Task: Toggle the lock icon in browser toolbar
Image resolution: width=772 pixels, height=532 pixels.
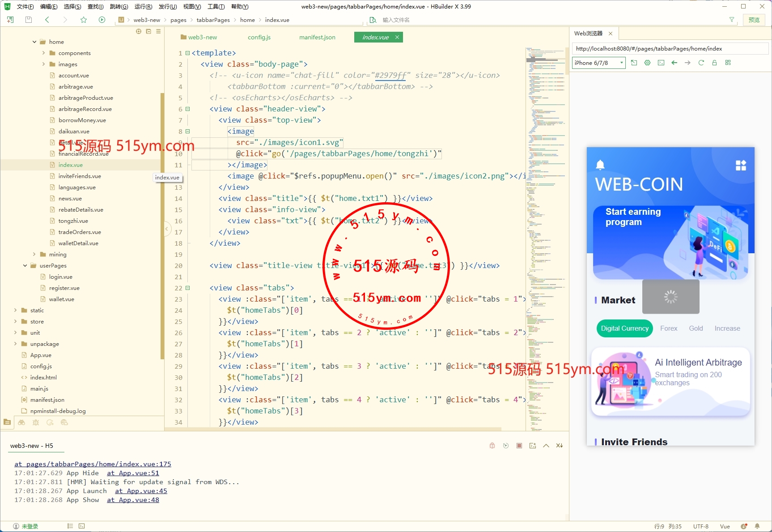Action: [x=714, y=63]
